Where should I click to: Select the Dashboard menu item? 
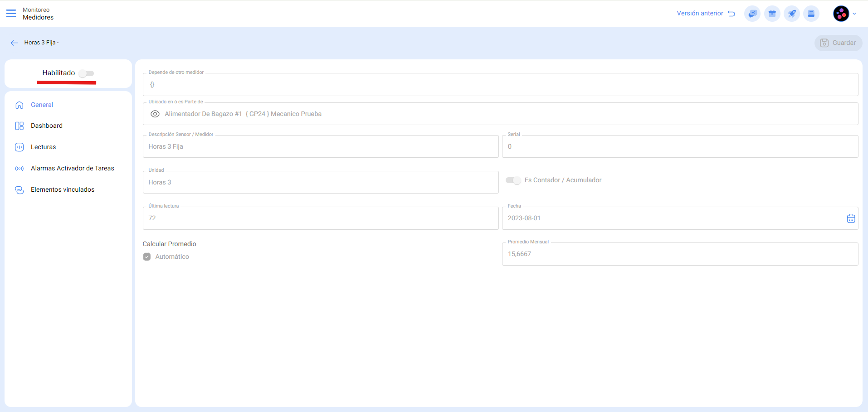pyautogui.click(x=47, y=126)
